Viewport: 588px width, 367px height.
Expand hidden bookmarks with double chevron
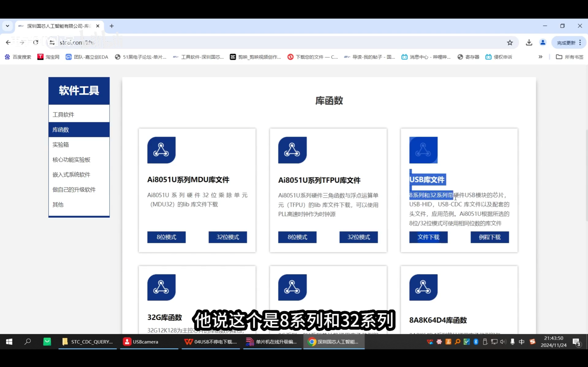pos(540,57)
